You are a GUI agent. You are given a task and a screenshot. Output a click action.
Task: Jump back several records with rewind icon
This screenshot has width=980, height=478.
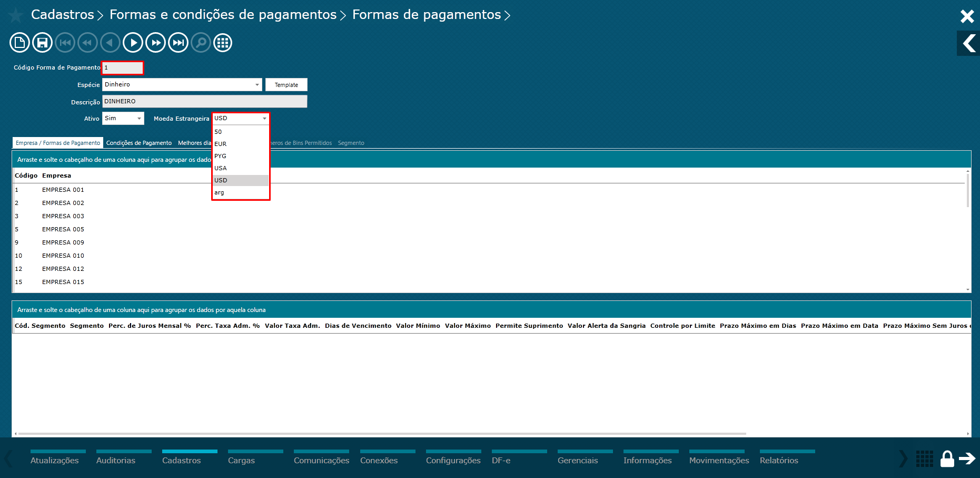point(87,43)
